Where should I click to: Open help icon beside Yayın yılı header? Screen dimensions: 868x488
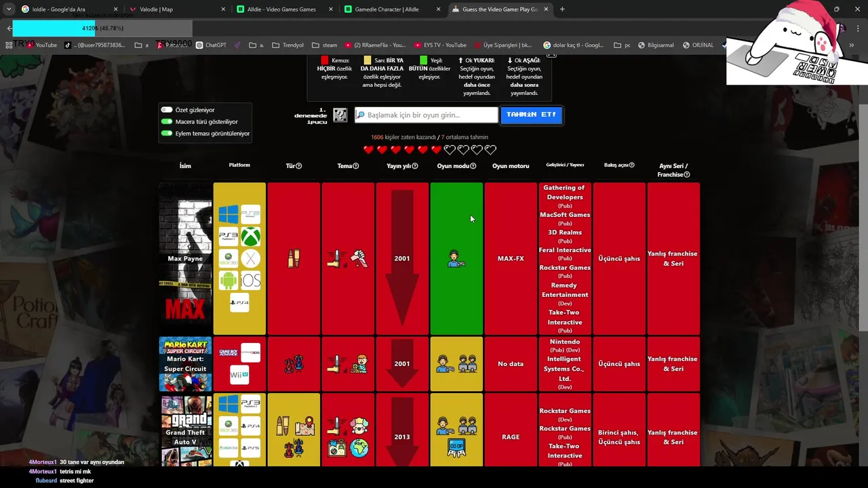[x=415, y=166]
